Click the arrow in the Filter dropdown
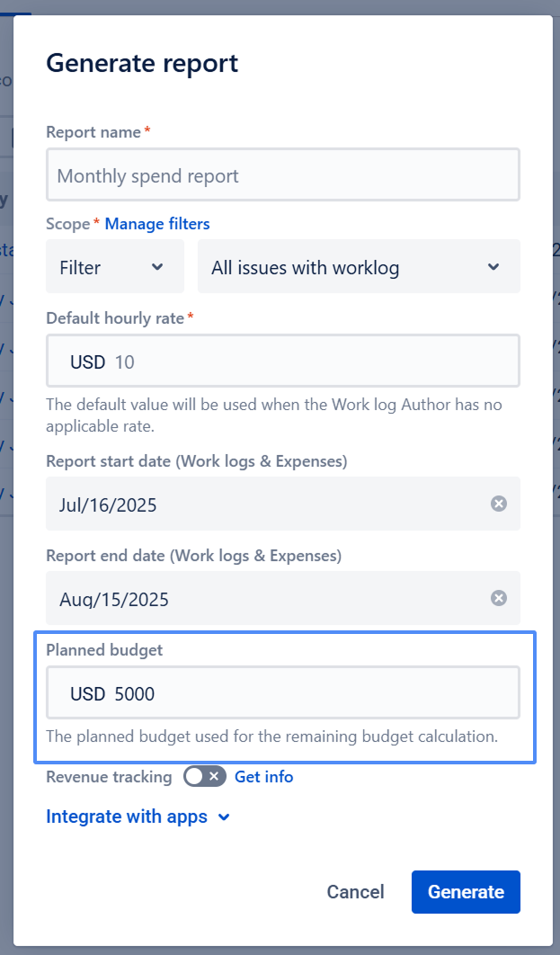Viewport: 560px width, 955px height. pos(157,267)
